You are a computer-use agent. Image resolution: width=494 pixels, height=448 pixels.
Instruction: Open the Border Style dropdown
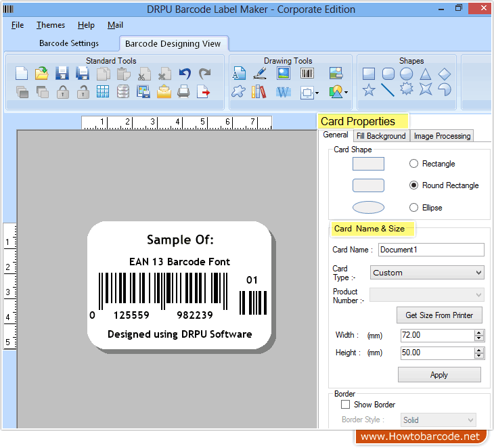(439, 420)
